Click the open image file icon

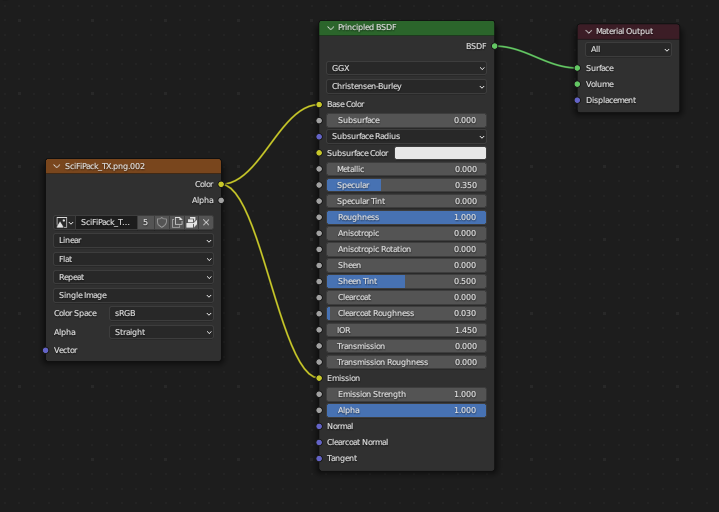click(x=192, y=222)
